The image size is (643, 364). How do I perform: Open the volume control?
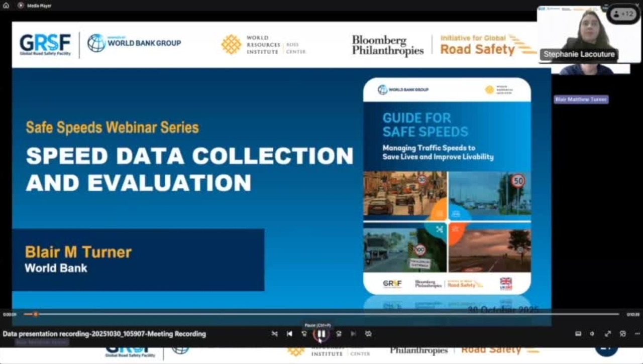pyautogui.click(x=592, y=334)
